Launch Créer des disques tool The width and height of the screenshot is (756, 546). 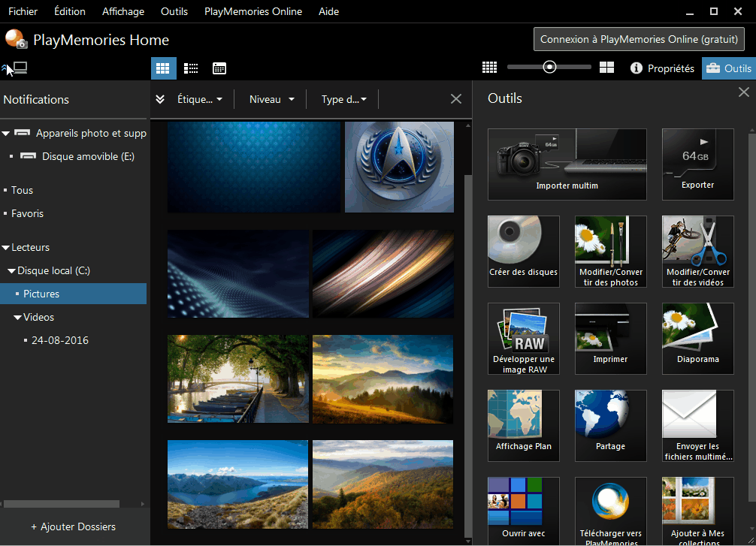tap(524, 252)
